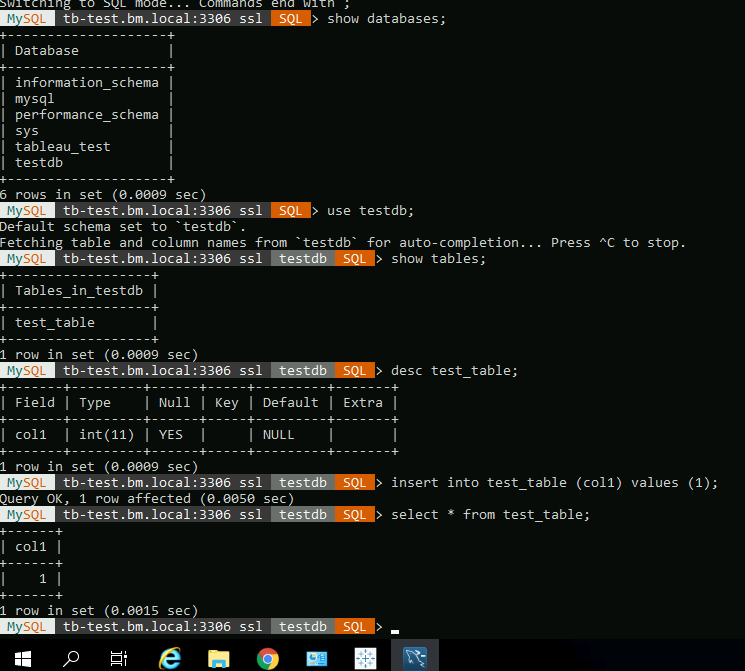The height and width of the screenshot is (671, 745).
Task: Click 'show databases;' command text
Action: [x=386, y=19]
